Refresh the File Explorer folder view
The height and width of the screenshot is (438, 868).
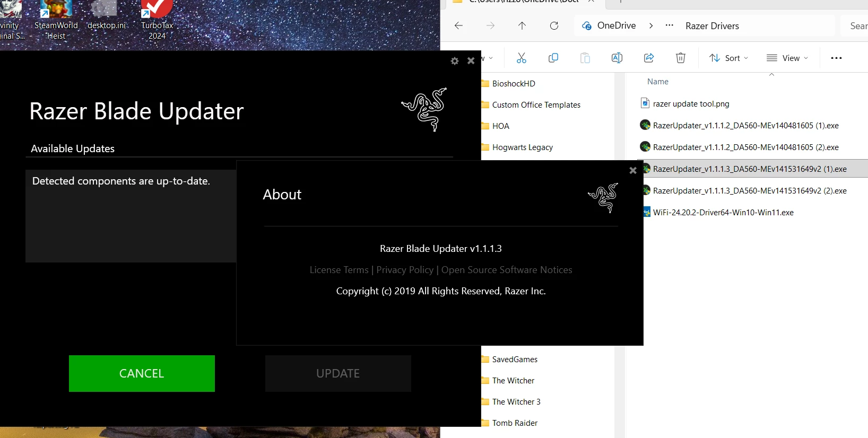click(554, 25)
